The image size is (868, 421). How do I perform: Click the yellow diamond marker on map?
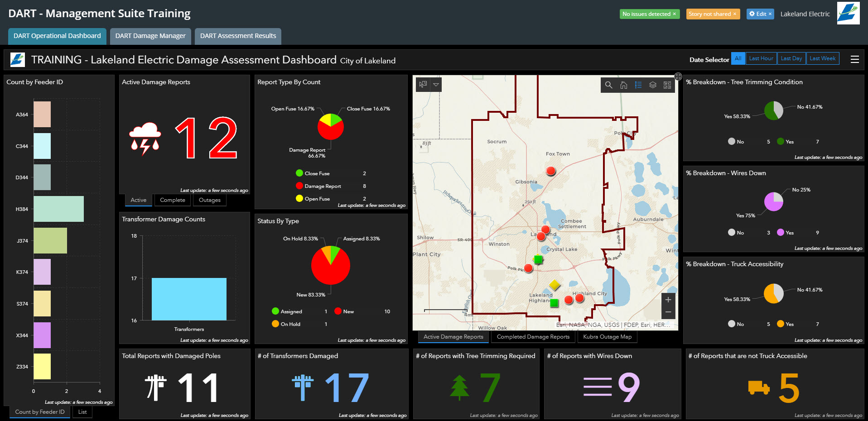[x=555, y=285]
